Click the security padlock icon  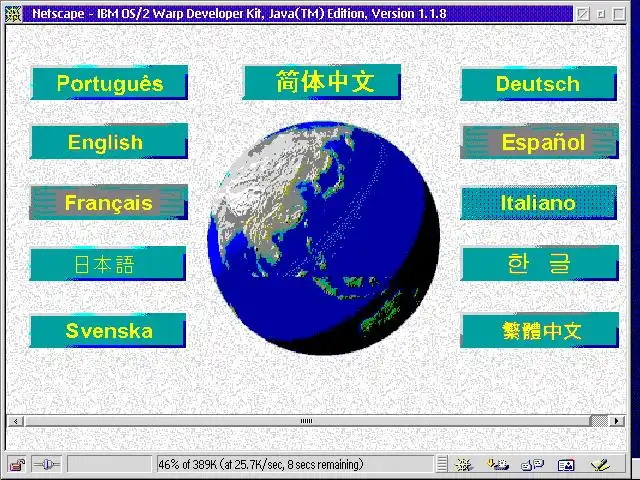[17, 464]
